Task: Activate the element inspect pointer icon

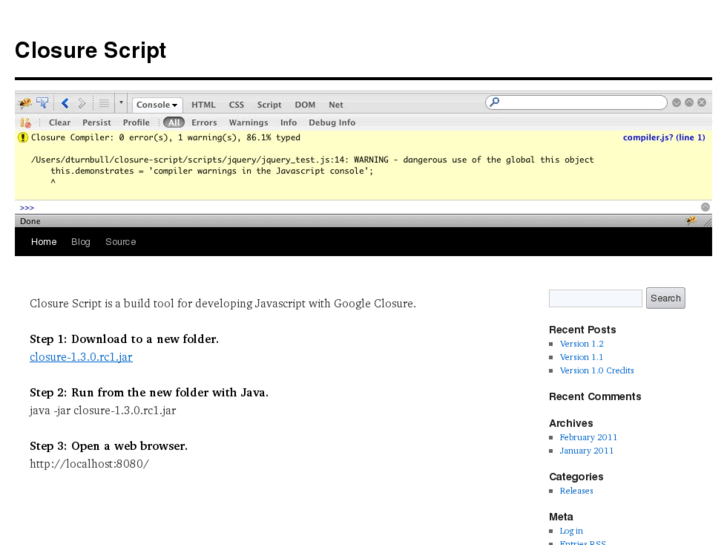Action: pyautogui.click(x=42, y=103)
